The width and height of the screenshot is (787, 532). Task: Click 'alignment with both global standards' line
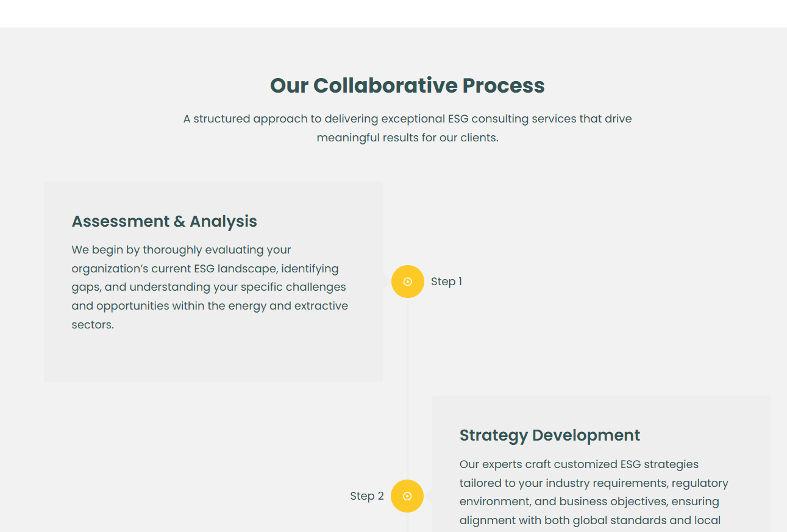590,520
